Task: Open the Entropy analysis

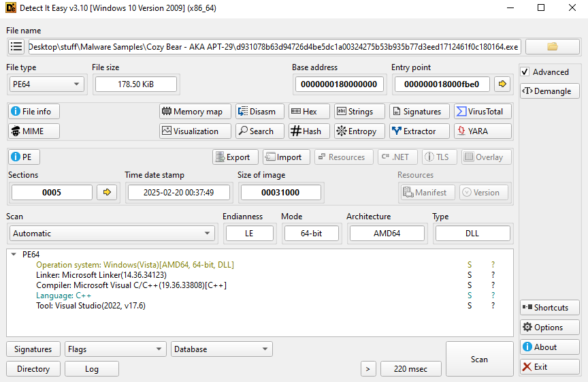Action: coord(359,131)
